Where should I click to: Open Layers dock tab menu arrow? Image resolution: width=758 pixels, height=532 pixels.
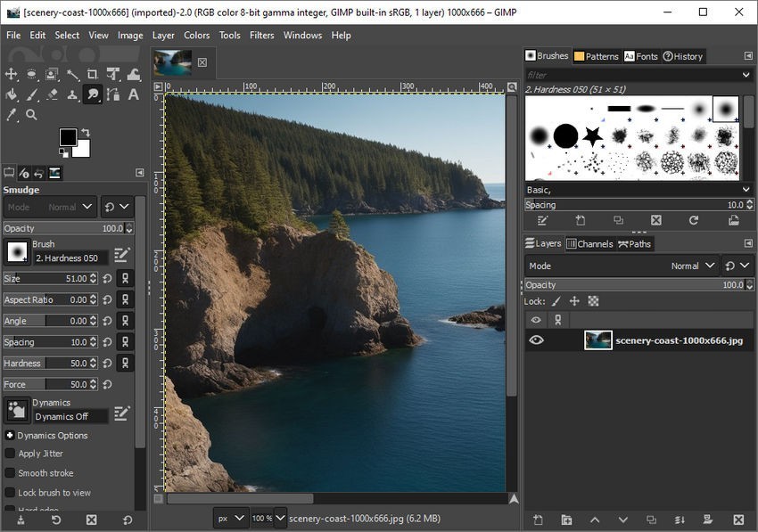tap(748, 243)
